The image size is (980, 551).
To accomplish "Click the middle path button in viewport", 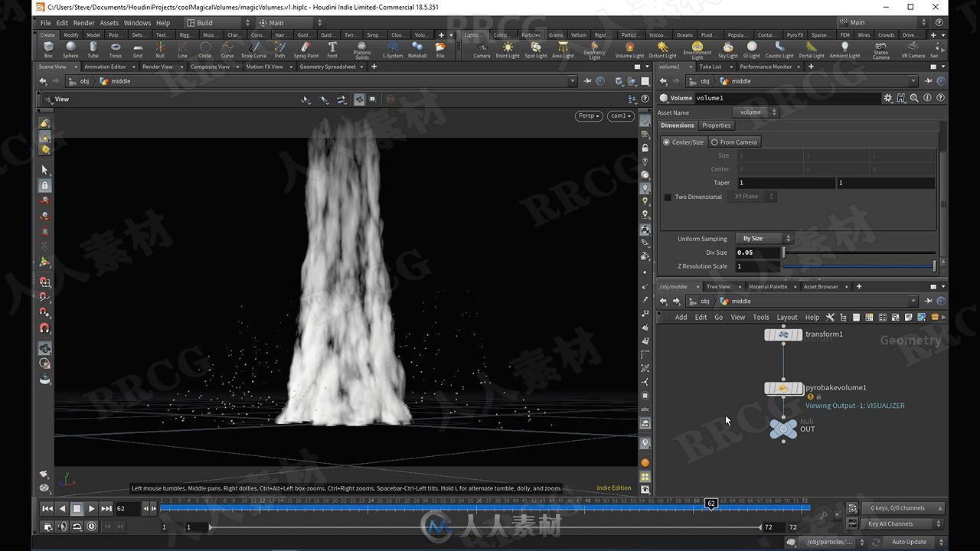I will tap(115, 81).
